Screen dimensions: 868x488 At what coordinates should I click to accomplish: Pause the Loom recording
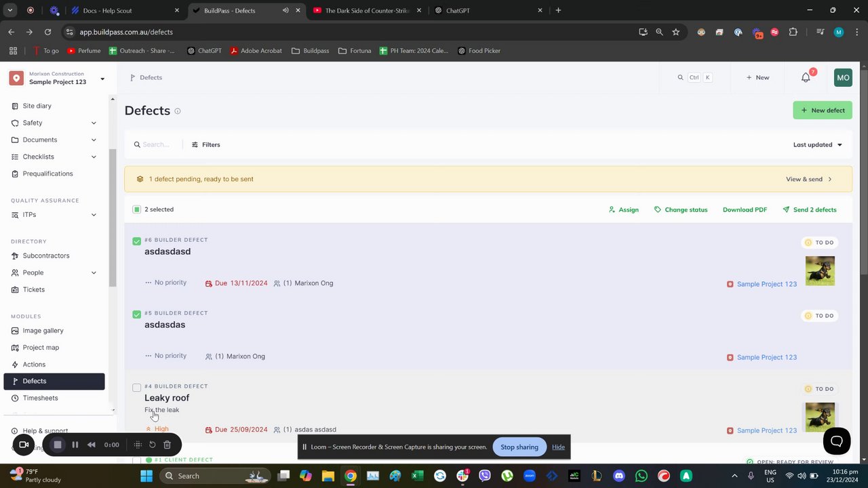coord(75,445)
